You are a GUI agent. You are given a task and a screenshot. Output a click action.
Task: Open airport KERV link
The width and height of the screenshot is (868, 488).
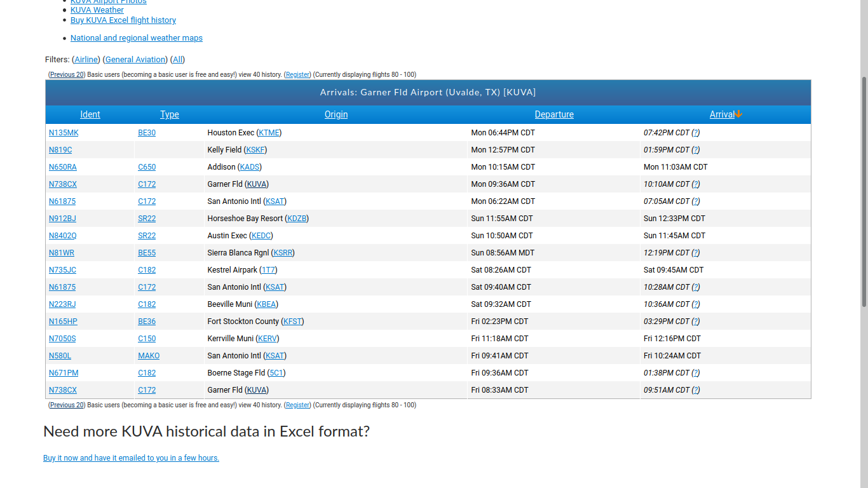[x=268, y=339]
